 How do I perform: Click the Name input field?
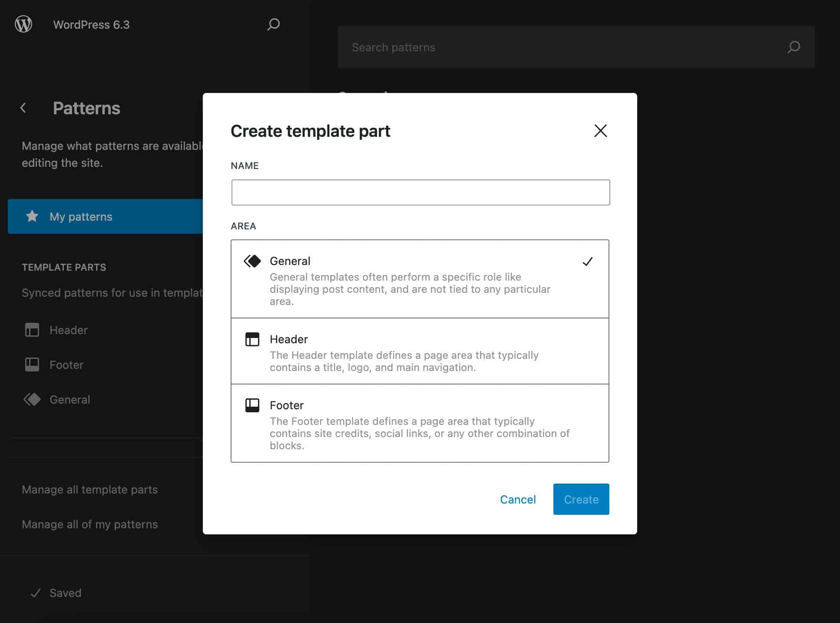click(x=420, y=192)
